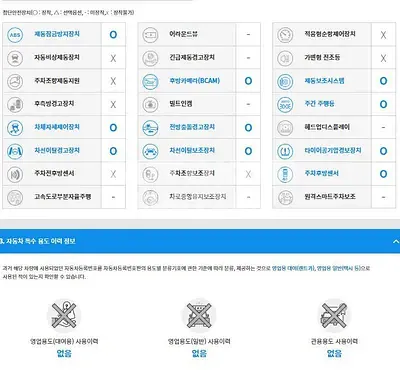Click the 주차전후방센서 sensor wave icon
This screenshot has height=370, width=400.
coord(15,174)
